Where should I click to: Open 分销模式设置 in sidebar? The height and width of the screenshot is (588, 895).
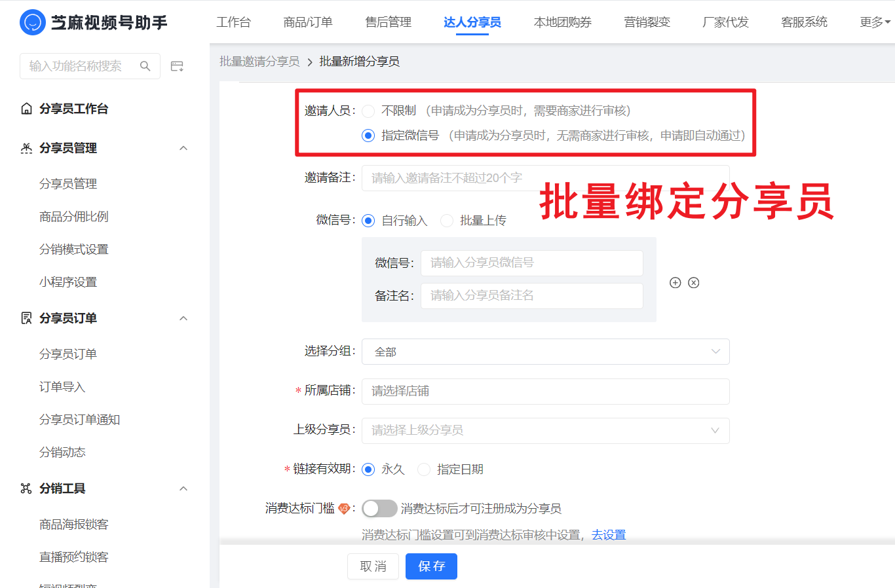pyautogui.click(x=74, y=249)
